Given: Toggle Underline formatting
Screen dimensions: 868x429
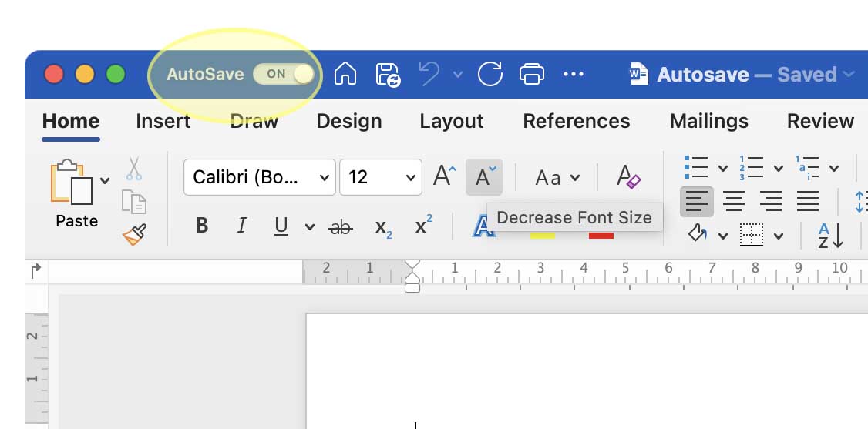Looking at the screenshot, I should point(281,226).
